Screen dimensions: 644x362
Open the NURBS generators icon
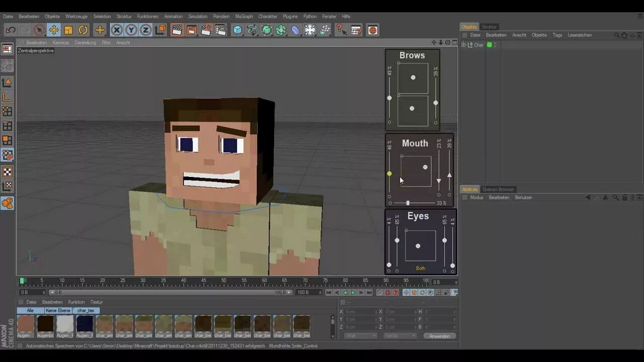click(267, 30)
